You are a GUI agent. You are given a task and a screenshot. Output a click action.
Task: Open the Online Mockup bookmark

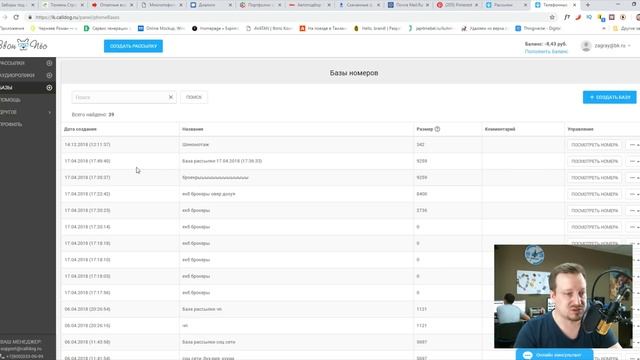point(161,28)
